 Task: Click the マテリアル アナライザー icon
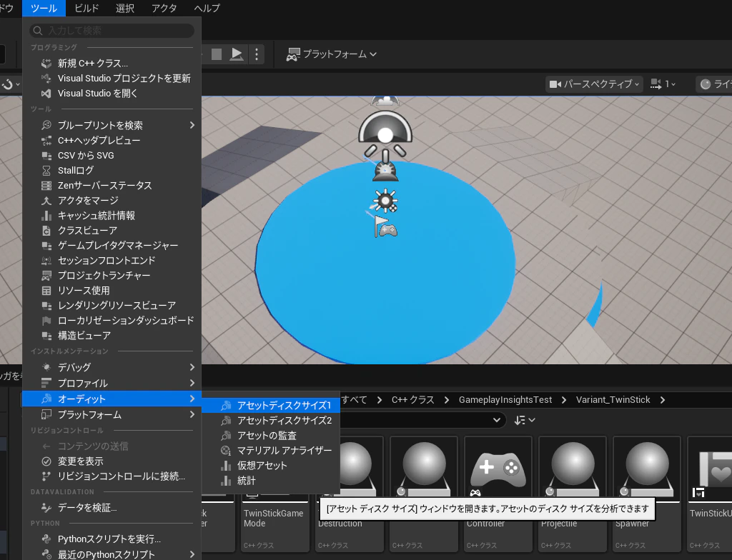tap(226, 450)
